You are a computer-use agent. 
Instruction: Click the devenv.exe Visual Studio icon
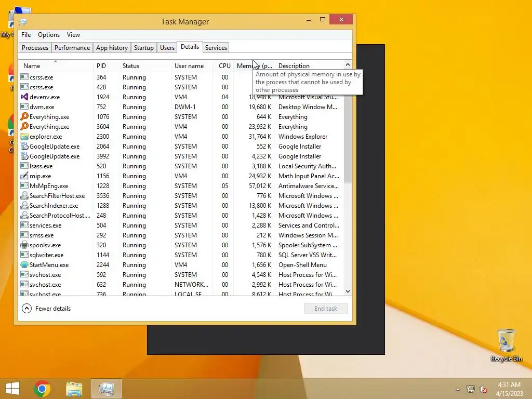pos(24,97)
